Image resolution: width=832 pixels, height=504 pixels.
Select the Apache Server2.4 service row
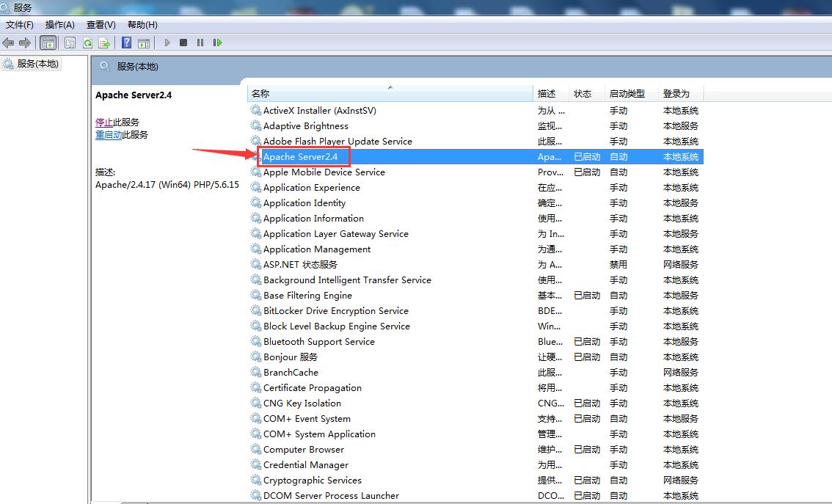(x=476, y=156)
